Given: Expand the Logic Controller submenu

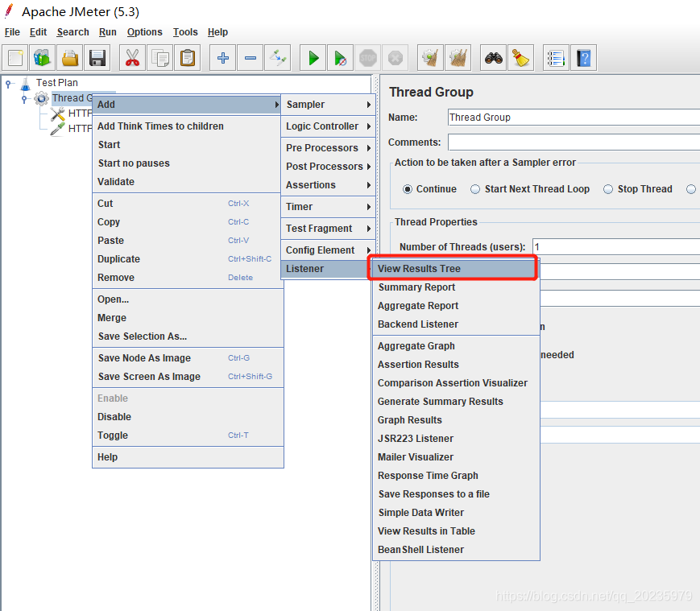Looking at the screenshot, I should pyautogui.click(x=328, y=126).
